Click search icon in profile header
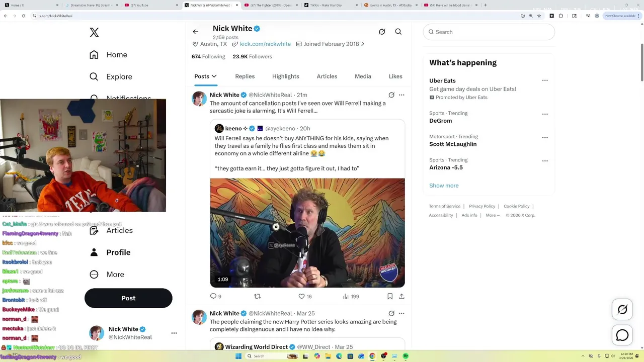Image resolution: width=644 pixels, height=362 pixels. click(398, 32)
